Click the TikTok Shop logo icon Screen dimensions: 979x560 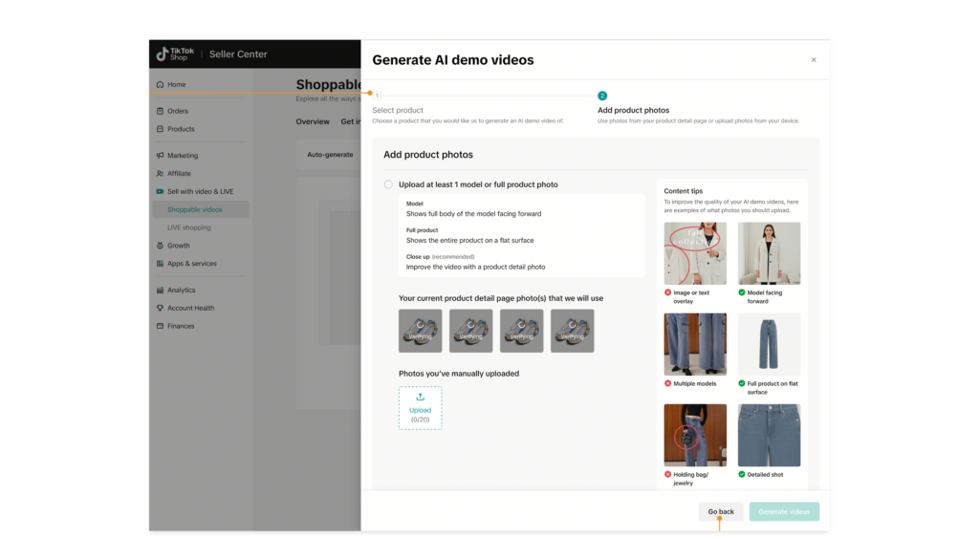(163, 54)
